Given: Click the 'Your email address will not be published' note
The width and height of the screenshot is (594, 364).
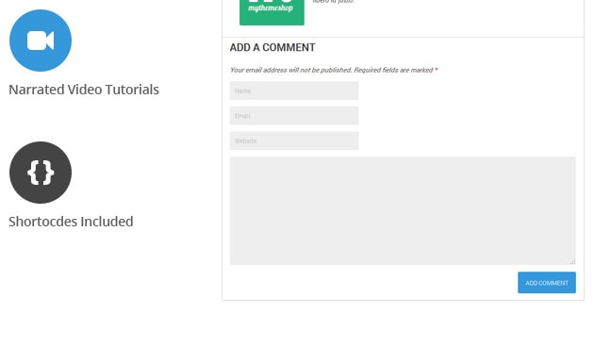Looking at the screenshot, I should tap(291, 70).
